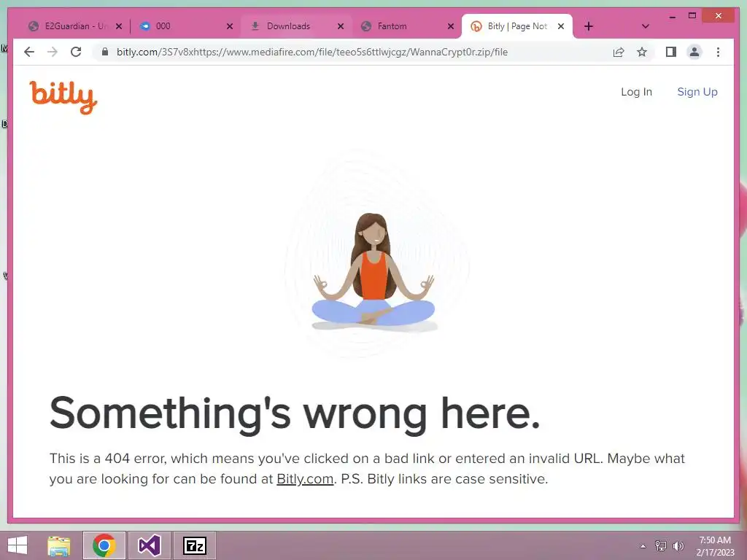Share this page via share icon
This screenshot has height=560, width=747.
pyautogui.click(x=619, y=52)
